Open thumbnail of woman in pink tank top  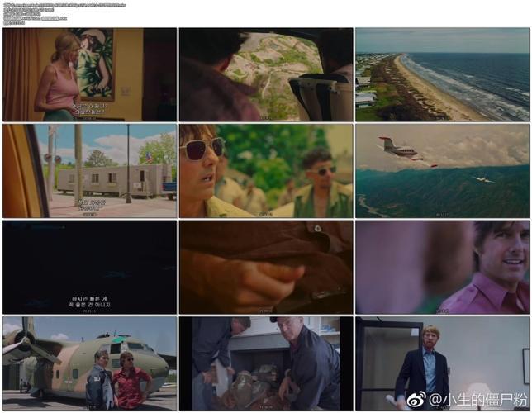pyautogui.click(x=89, y=74)
